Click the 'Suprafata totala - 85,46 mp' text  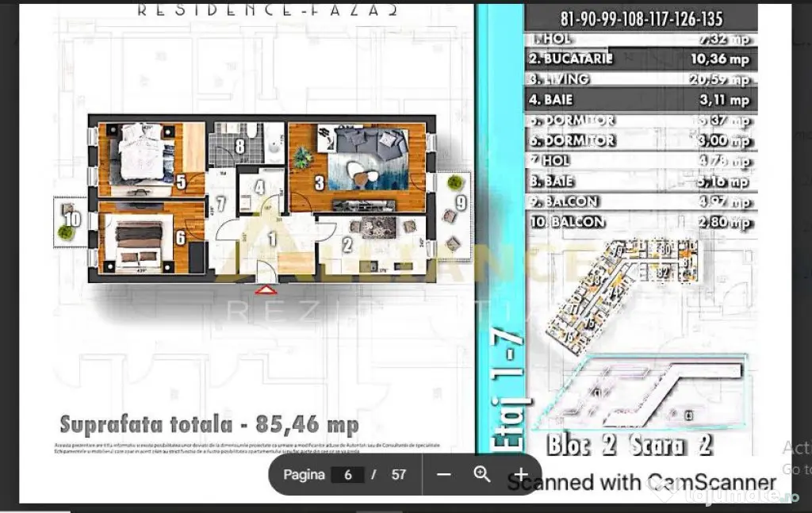(209, 424)
